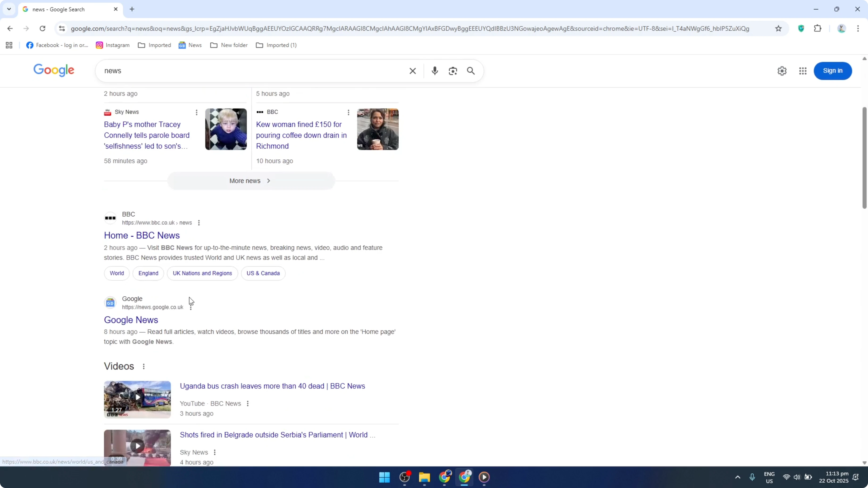Open Google apps grid
This screenshot has height=488, width=868.
(x=803, y=71)
